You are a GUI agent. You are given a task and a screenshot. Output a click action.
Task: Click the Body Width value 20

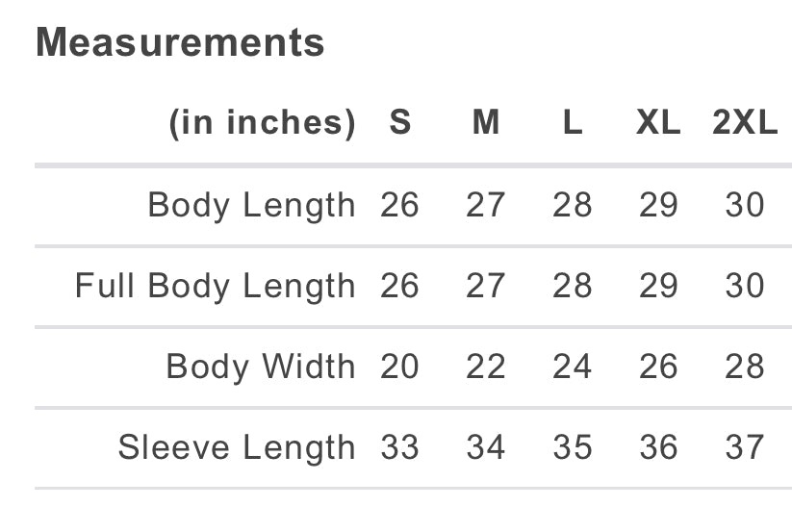click(400, 367)
